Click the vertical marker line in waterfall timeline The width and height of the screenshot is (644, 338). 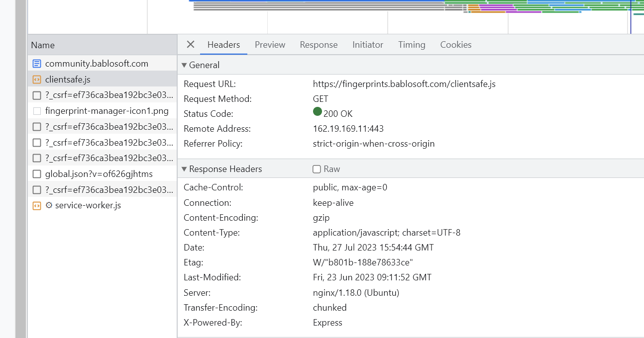point(631,20)
